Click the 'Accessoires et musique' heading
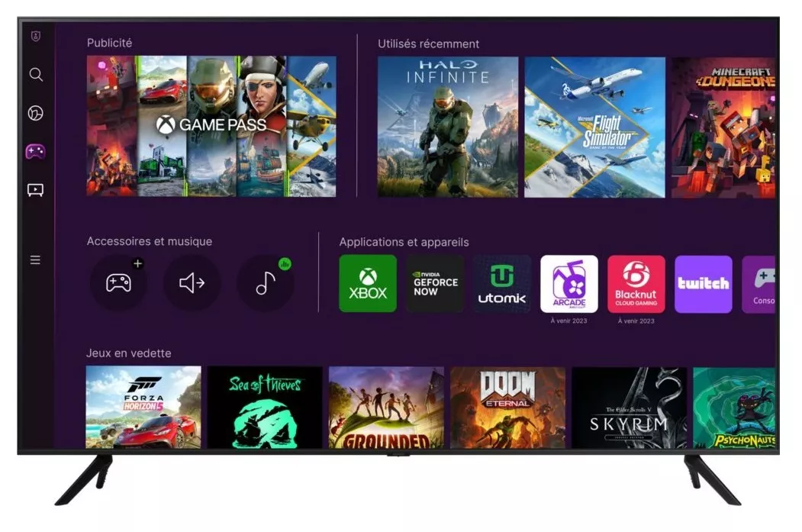The height and width of the screenshot is (532, 802). [150, 241]
